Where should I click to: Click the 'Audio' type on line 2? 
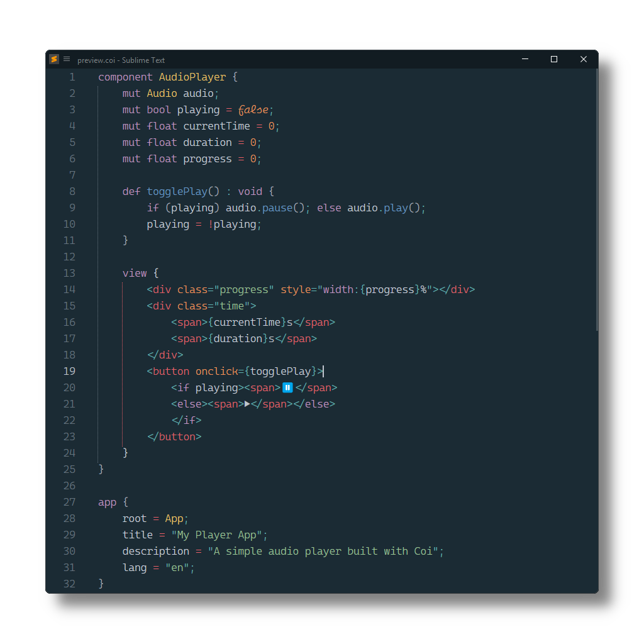[x=162, y=93]
